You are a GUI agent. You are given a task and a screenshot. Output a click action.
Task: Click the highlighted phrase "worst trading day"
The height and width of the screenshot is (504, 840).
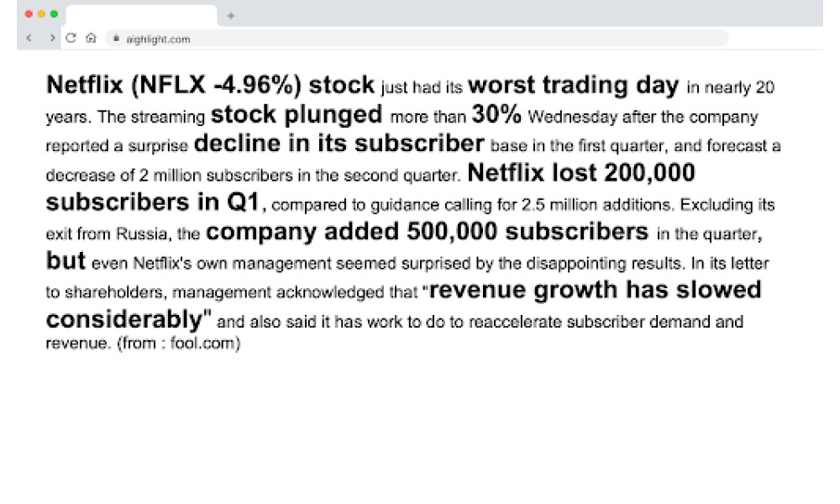573,85
